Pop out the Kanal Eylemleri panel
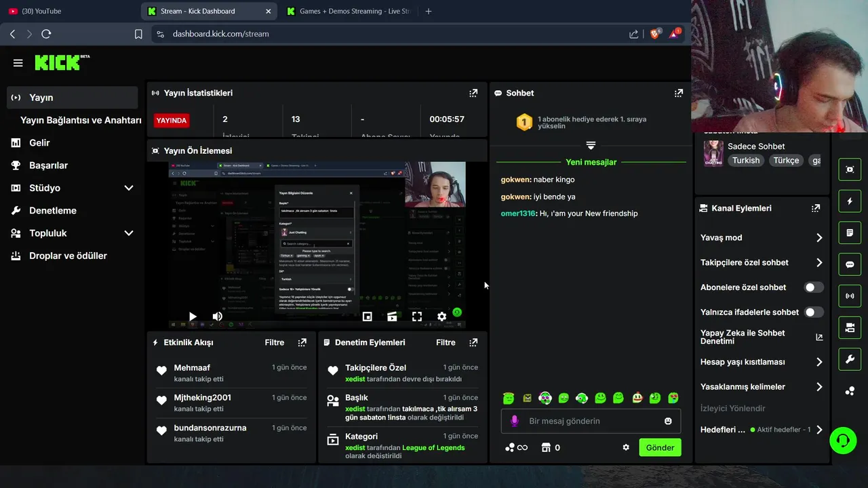The image size is (868, 488). click(x=816, y=208)
